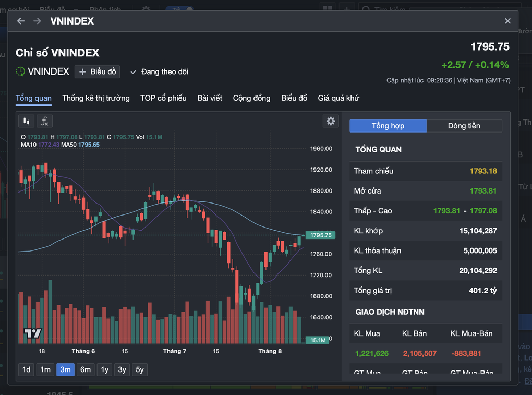Open chart settings gear icon
This screenshot has height=395, width=532.
point(331,121)
